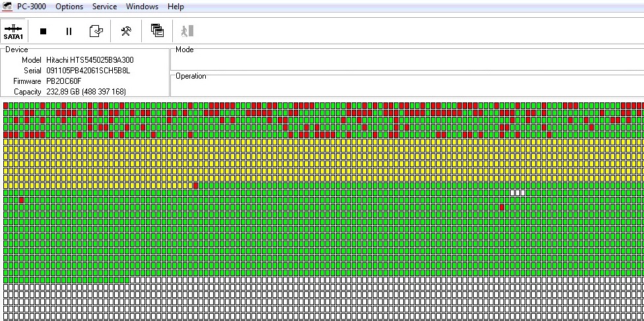Click the greyed-out exit (running man) icon
This screenshot has width=644, height=321.
[x=187, y=31]
